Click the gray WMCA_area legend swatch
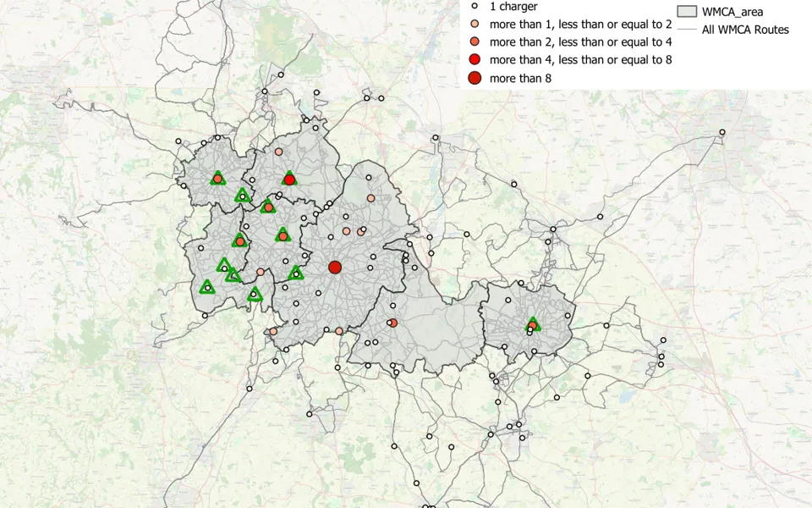Screen dimensions: 812x508 point(687,12)
